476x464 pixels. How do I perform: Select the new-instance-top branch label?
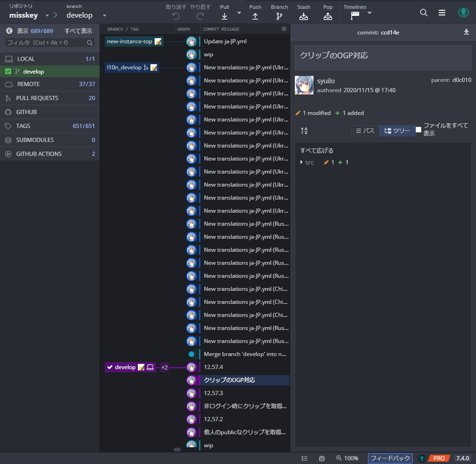134,41
